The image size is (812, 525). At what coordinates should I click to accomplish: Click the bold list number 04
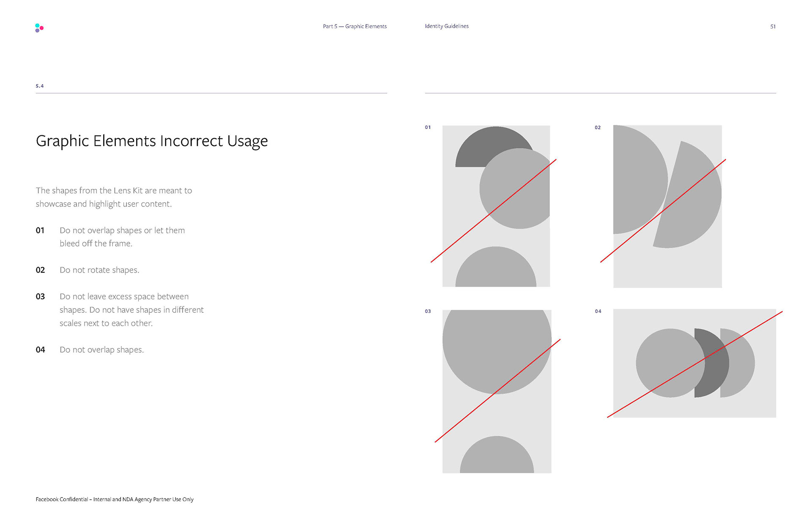point(40,350)
